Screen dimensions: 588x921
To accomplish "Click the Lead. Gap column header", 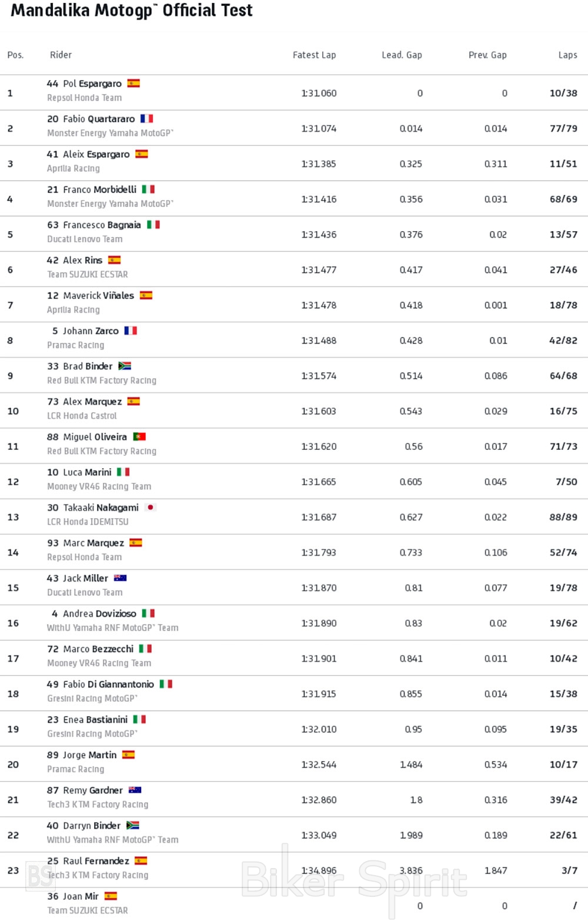I will pyautogui.click(x=402, y=55).
